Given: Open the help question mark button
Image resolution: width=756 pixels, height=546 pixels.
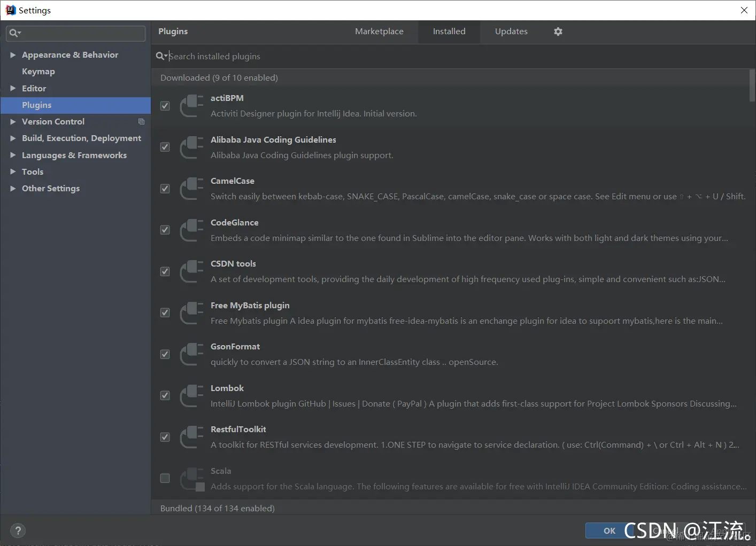Looking at the screenshot, I should [x=18, y=531].
